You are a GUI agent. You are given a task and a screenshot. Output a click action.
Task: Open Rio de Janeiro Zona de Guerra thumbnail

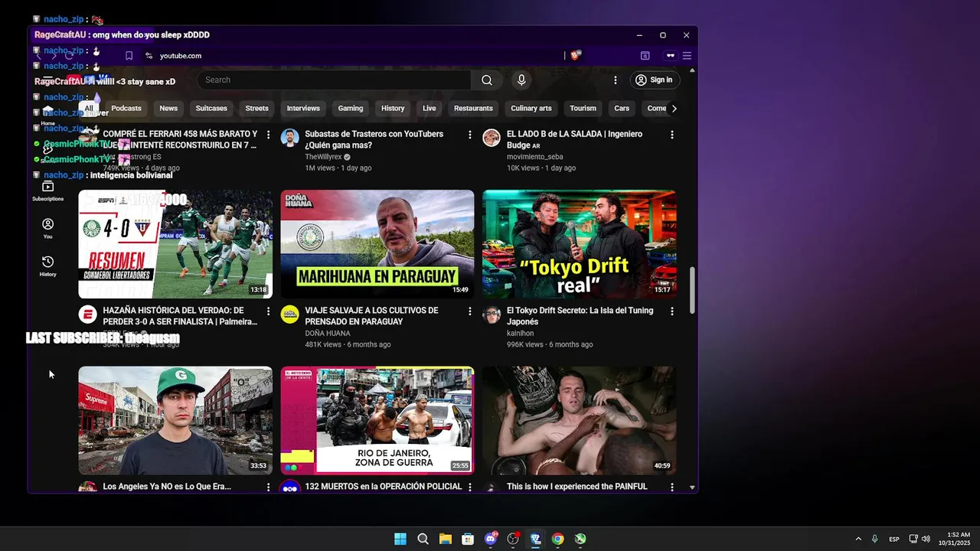click(x=377, y=420)
